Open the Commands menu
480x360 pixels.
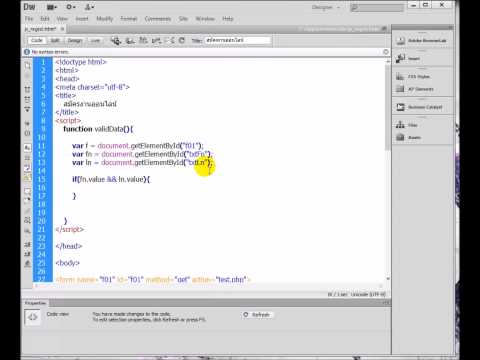[x=158, y=19]
